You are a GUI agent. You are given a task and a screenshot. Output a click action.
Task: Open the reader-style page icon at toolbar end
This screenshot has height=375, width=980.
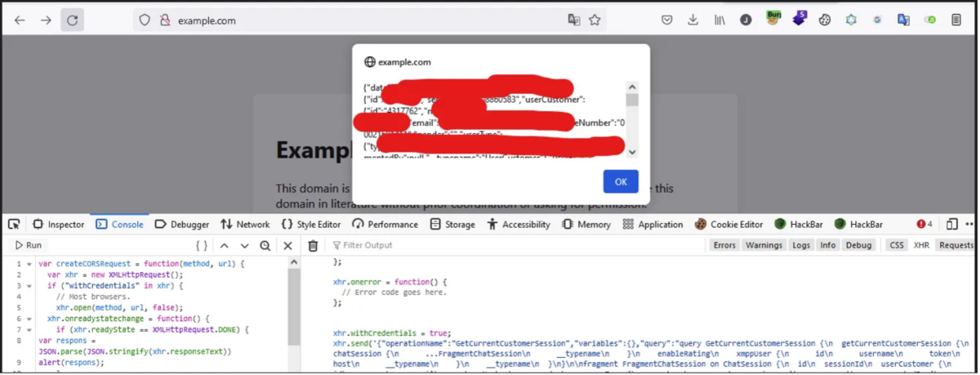click(956, 20)
